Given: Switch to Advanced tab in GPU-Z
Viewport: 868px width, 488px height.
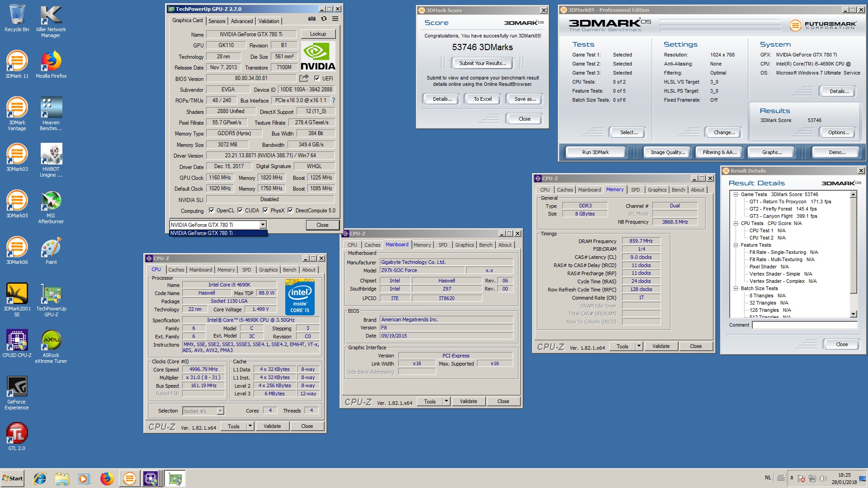Looking at the screenshot, I should point(242,21).
